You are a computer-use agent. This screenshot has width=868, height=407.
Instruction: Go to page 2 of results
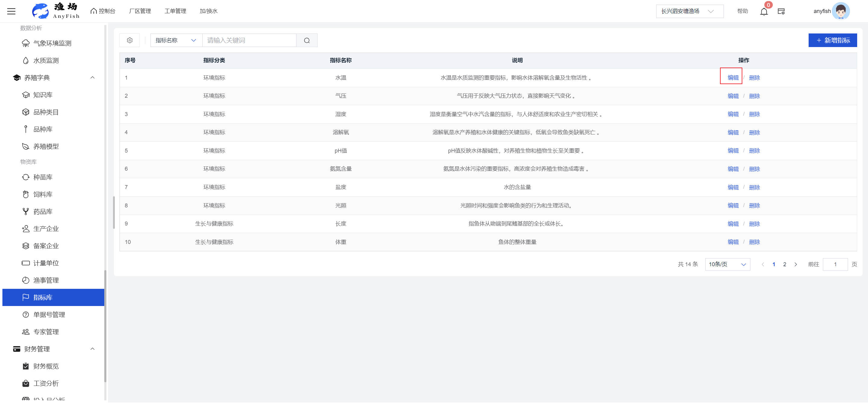pos(785,264)
